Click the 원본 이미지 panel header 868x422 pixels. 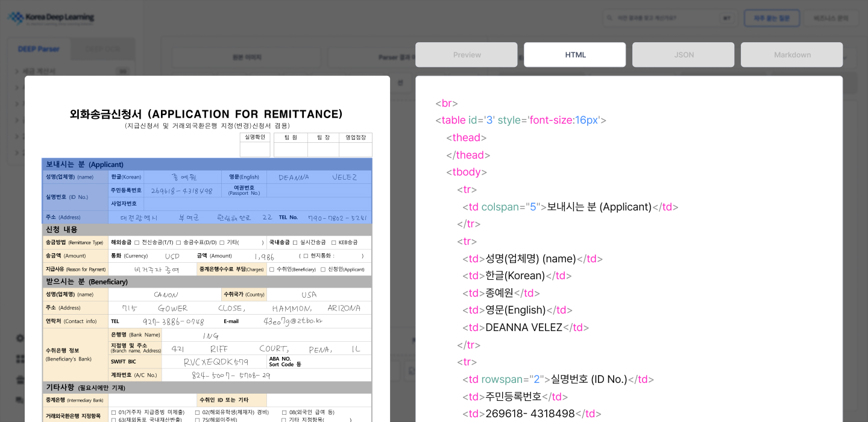(247, 57)
